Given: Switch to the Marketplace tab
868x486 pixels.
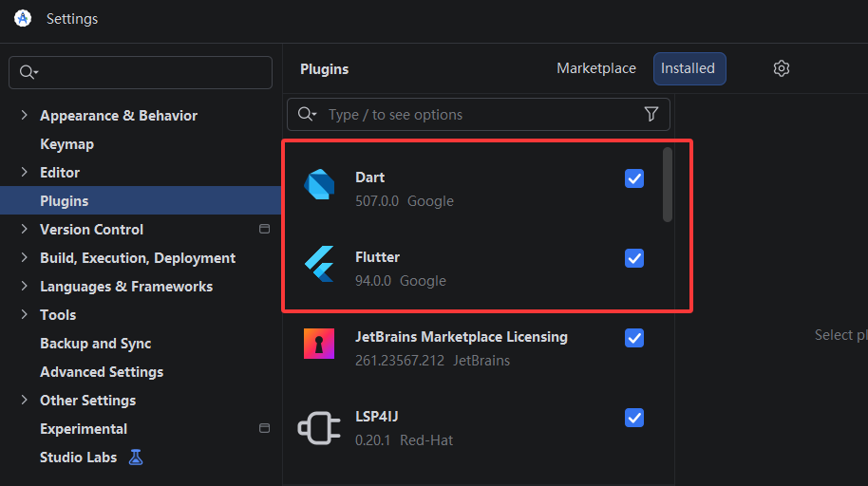Looking at the screenshot, I should (x=596, y=68).
